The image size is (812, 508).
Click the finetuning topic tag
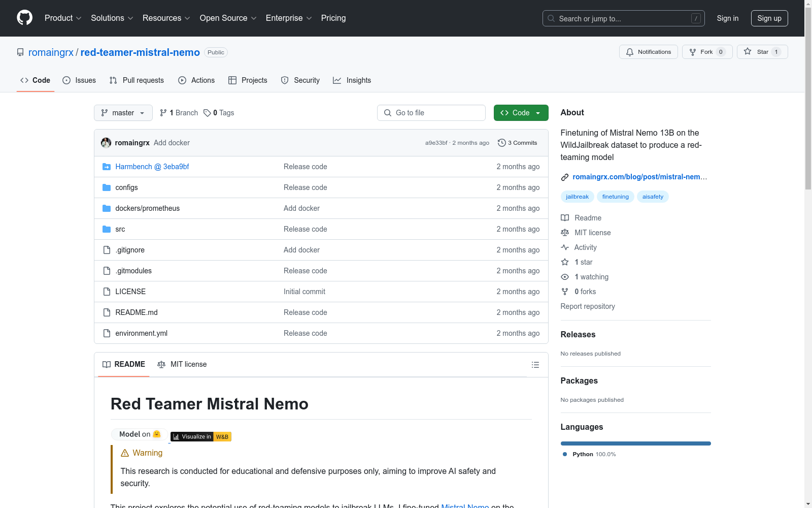coord(615,197)
